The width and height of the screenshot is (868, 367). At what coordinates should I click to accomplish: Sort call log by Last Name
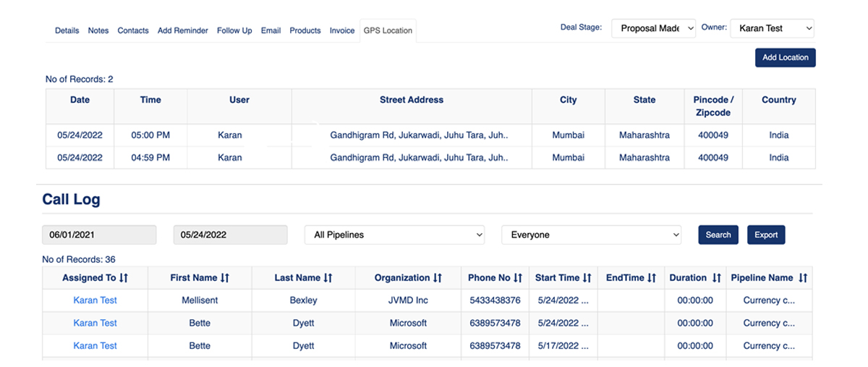[328, 278]
